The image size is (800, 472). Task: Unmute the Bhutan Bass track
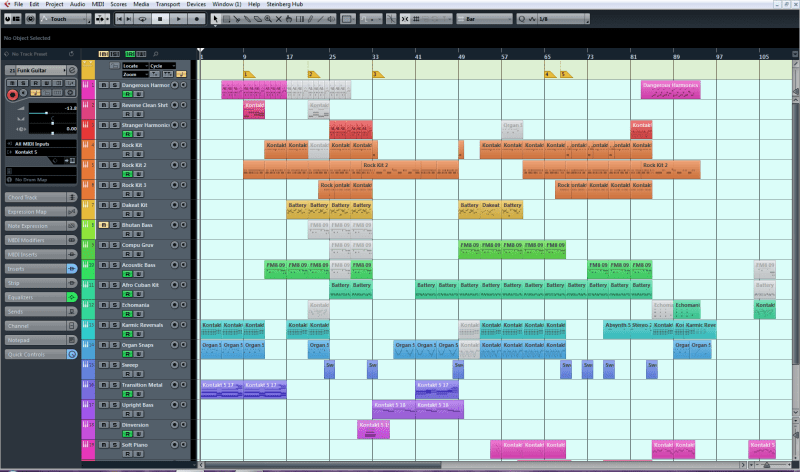[104, 225]
